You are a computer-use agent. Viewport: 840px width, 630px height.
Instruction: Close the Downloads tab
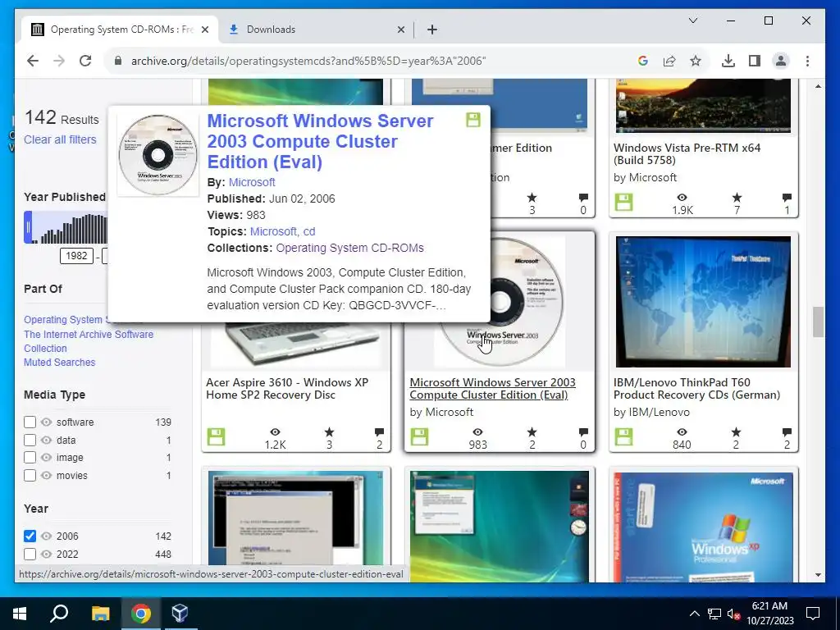click(x=400, y=30)
